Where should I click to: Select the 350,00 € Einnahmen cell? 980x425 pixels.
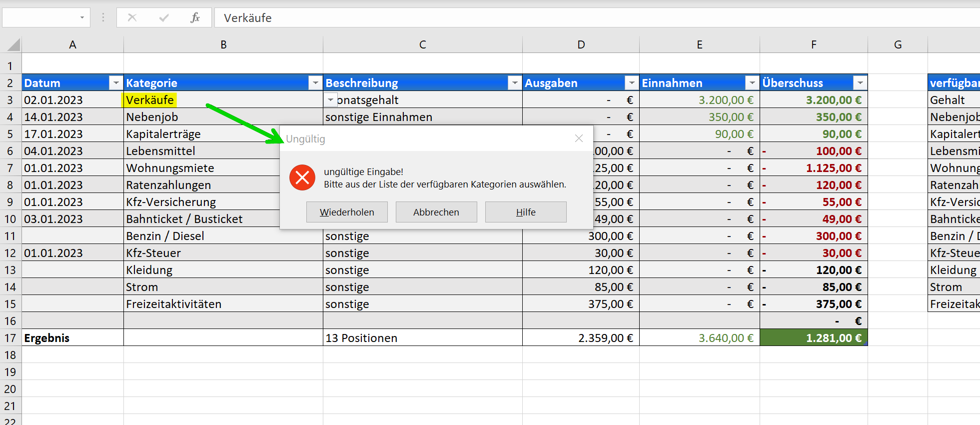(x=700, y=117)
